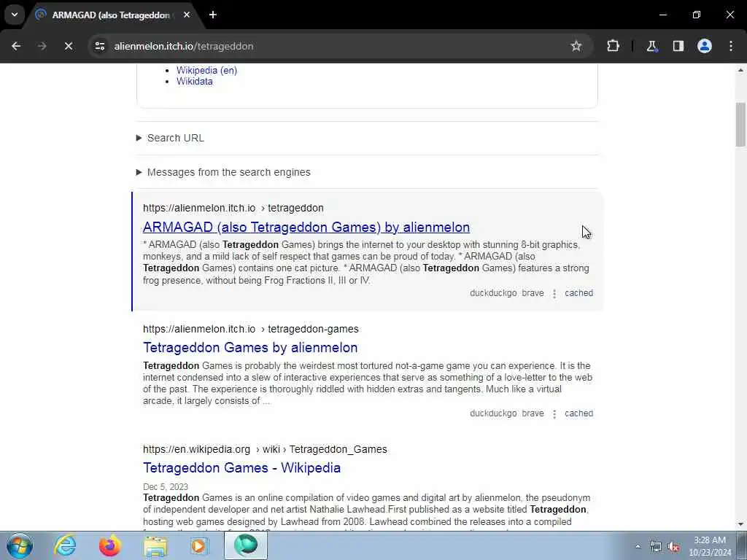
Task: Open ARMAGAD (also Tetrageddon Games) by alienmelon
Action: coord(306,227)
